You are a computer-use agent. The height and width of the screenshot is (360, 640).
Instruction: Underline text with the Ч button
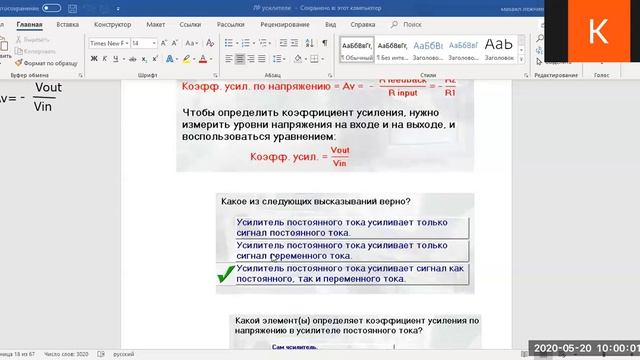(116, 59)
